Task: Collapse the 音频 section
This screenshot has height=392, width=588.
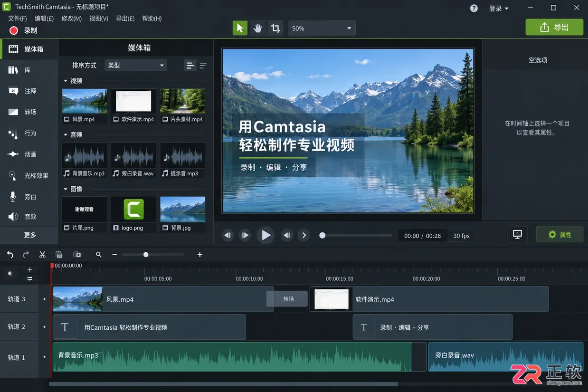Action: tap(66, 135)
